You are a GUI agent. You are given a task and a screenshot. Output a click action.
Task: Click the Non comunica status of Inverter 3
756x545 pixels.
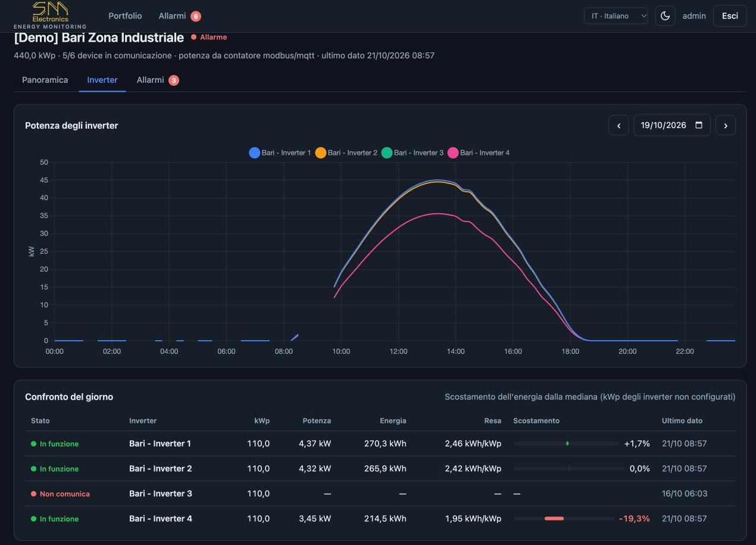(x=61, y=494)
